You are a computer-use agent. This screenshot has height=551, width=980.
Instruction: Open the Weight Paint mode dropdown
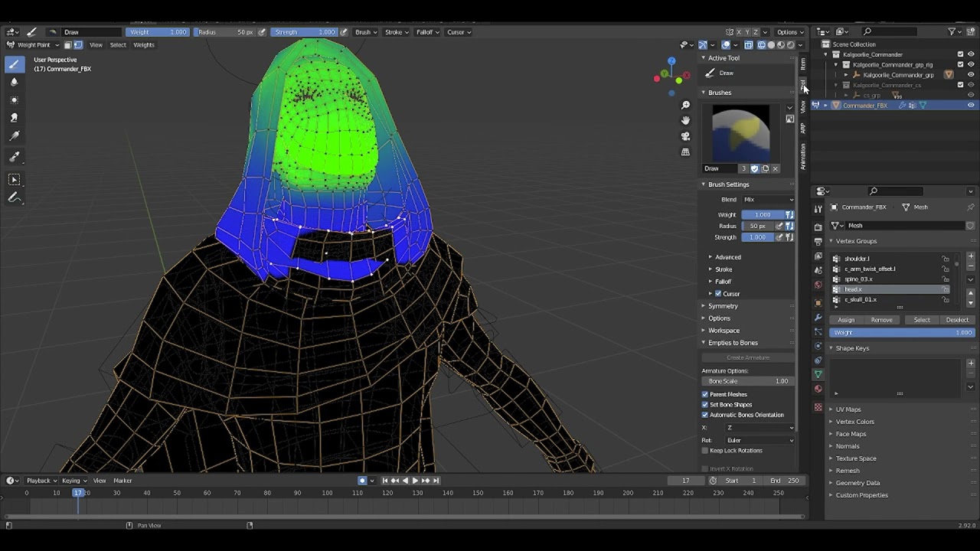point(34,45)
